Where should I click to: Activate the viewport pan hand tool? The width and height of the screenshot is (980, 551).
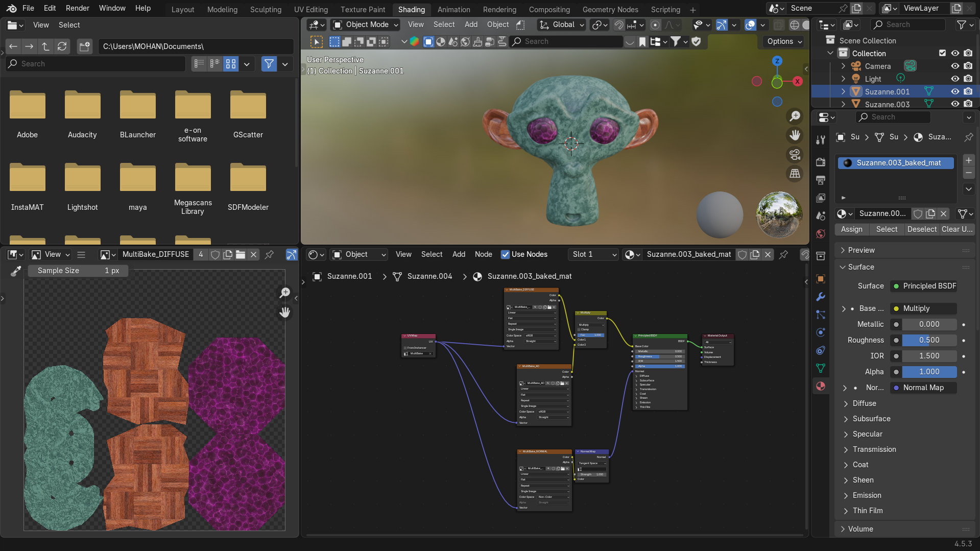point(795,135)
